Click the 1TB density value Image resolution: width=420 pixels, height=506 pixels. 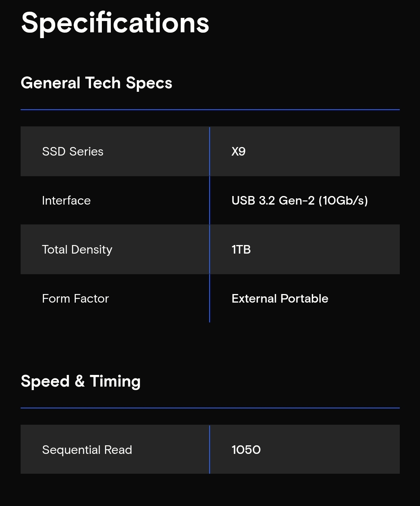click(x=241, y=250)
